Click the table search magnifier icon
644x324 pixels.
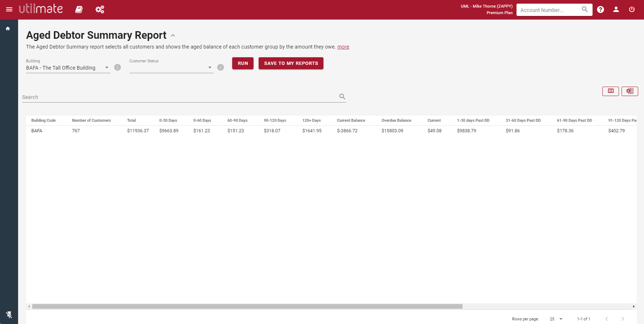click(342, 96)
